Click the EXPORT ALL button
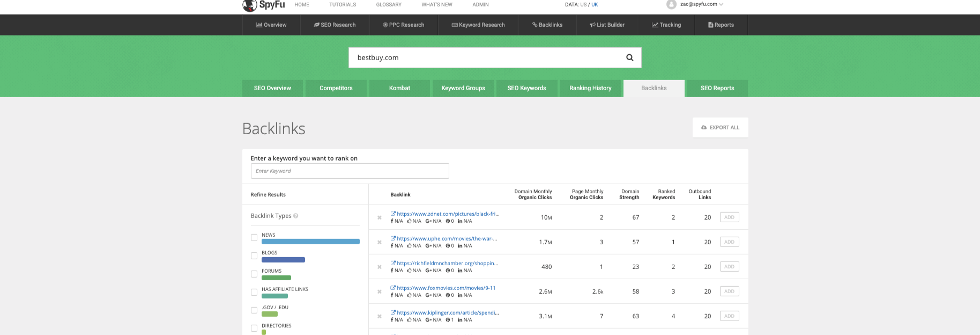Viewport: 980px width, 335px height. [x=720, y=127]
